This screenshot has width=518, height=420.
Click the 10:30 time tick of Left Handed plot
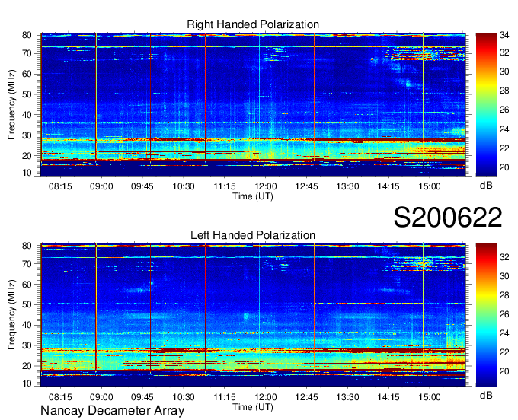(184, 397)
